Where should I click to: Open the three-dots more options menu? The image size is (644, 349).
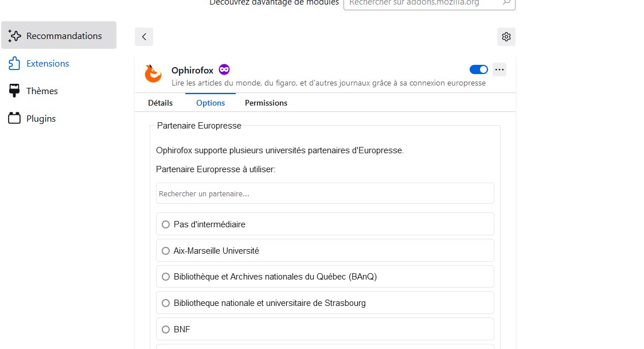click(499, 69)
